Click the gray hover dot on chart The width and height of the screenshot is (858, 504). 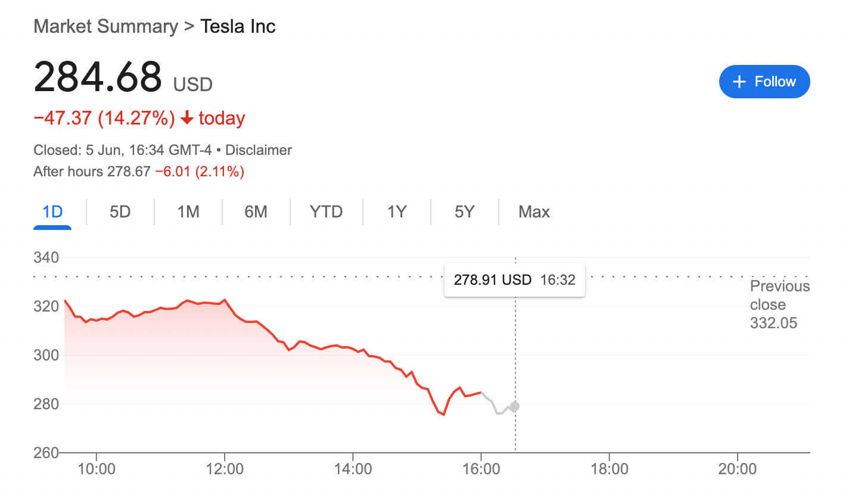(x=515, y=406)
